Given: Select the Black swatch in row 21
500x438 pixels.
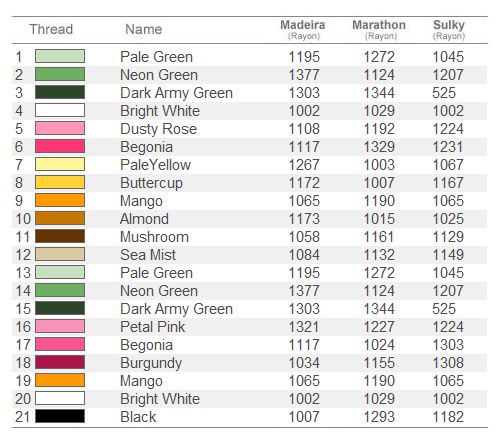Looking at the screenshot, I should click(60, 416).
